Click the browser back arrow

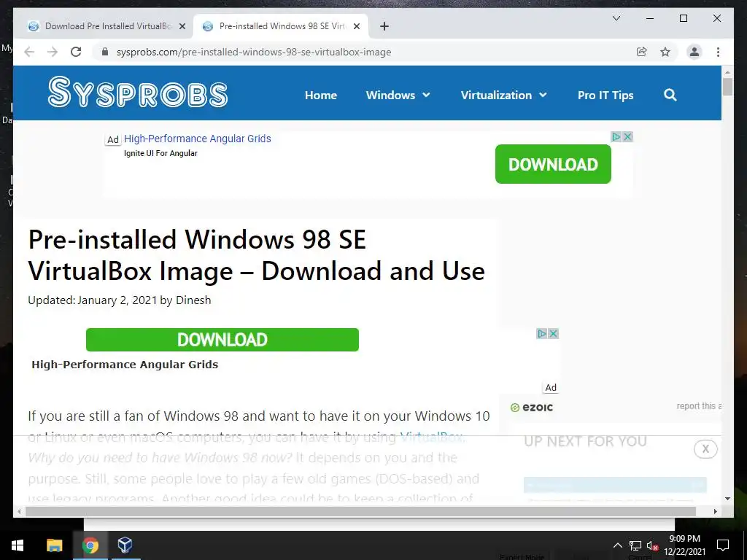click(x=29, y=52)
